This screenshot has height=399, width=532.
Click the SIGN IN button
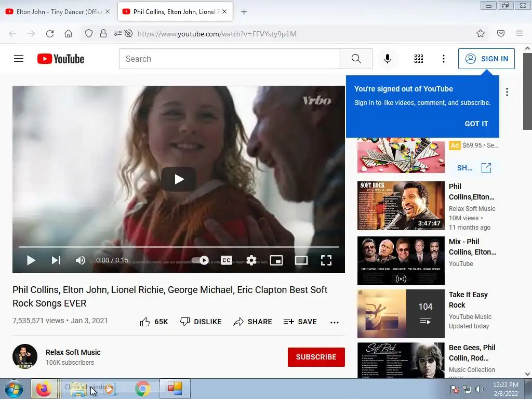[x=486, y=59]
